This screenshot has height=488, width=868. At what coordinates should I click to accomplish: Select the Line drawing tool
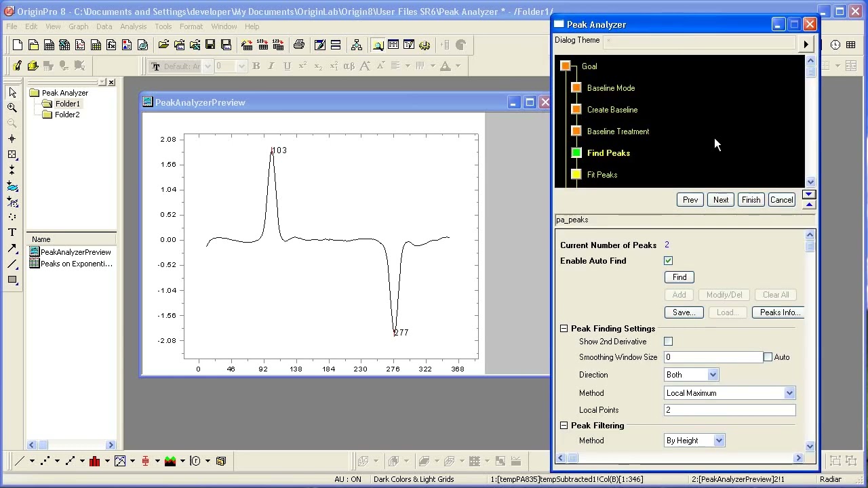tap(12, 264)
